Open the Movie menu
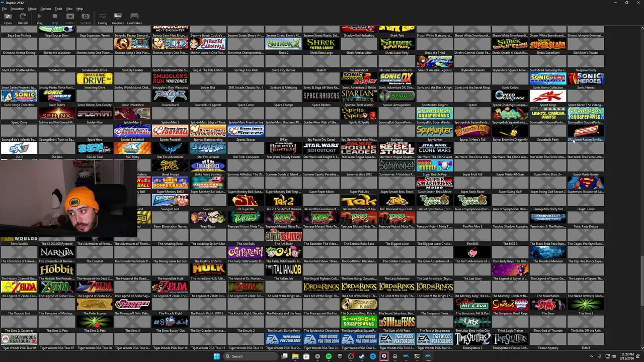 click(x=32, y=9)
